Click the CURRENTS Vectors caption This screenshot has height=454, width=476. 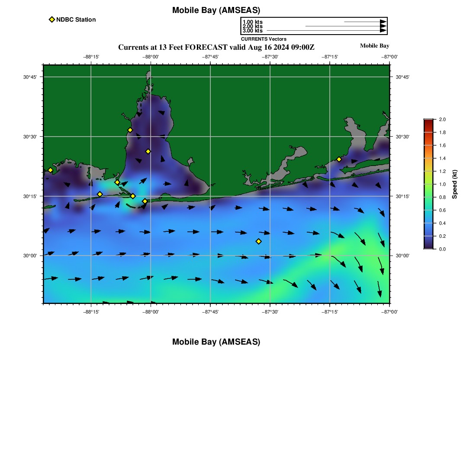click(264, 39)
